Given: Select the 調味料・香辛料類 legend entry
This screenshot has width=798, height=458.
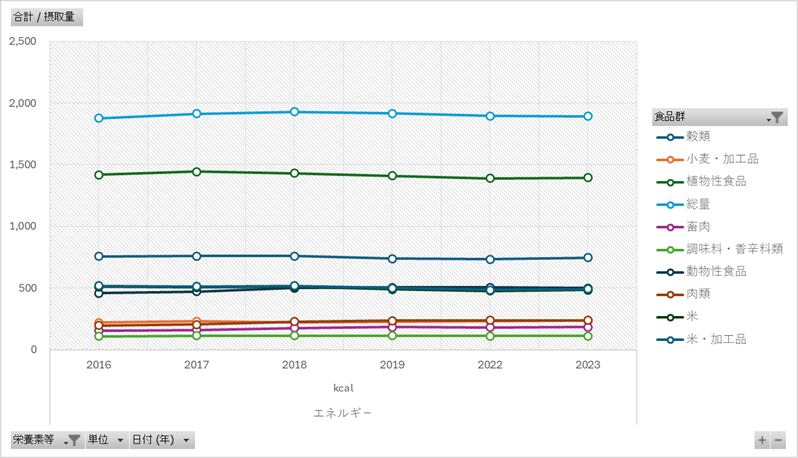Looking at the screenshot, I should 735,249.
